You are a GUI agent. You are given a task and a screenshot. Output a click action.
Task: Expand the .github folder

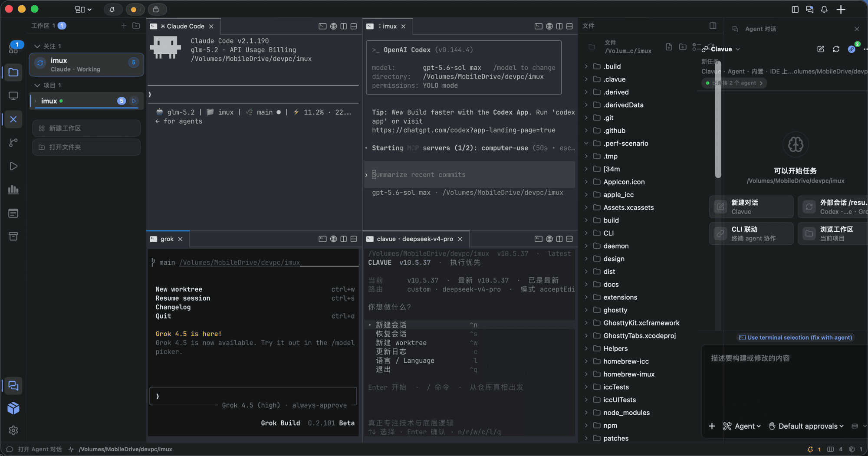[586, 131]
